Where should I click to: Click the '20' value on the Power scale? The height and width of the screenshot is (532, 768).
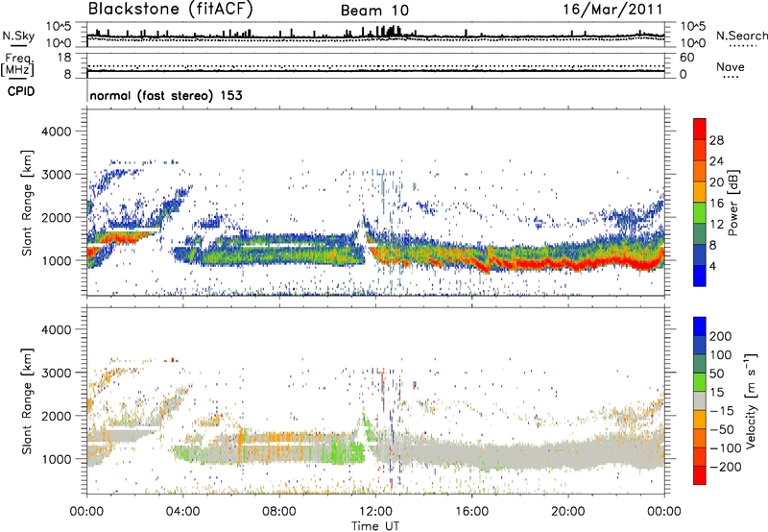coord(716,182)
